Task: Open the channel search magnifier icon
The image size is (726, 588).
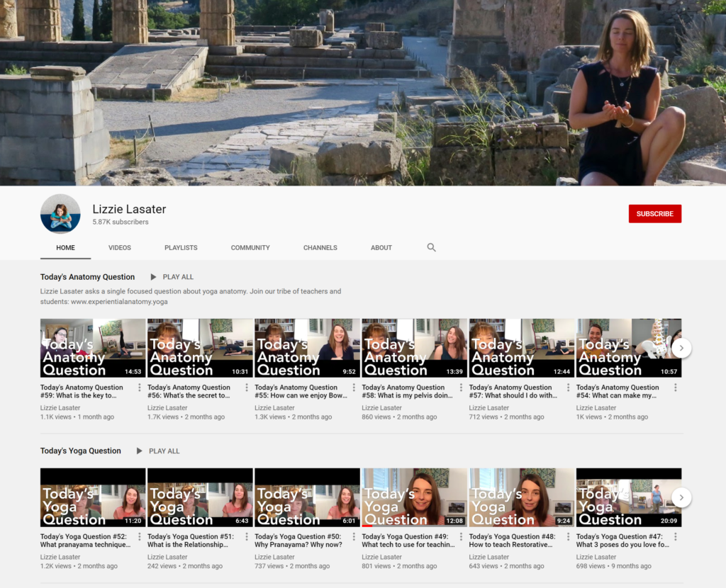Action: pos(431,247)
